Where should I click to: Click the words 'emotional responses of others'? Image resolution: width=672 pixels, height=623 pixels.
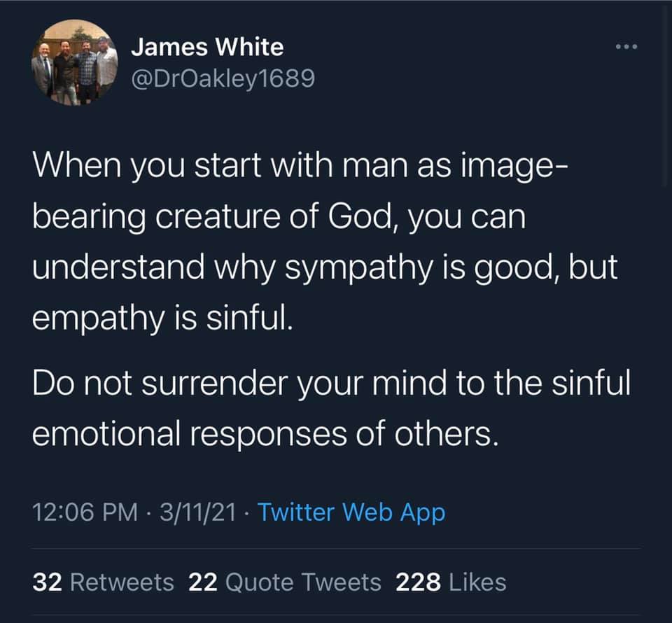(266, 433)
